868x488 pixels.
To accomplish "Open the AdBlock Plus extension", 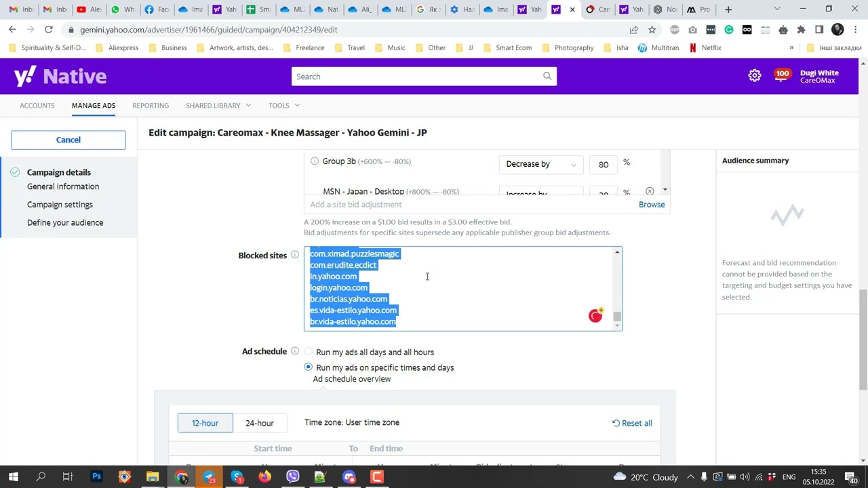I will [674, 30].
